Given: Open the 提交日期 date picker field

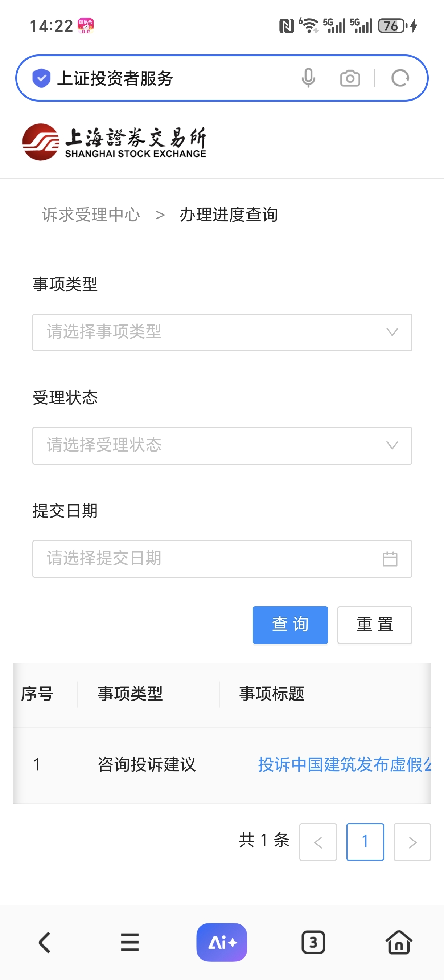Looking at the screenshot, I should pos(222,559).
